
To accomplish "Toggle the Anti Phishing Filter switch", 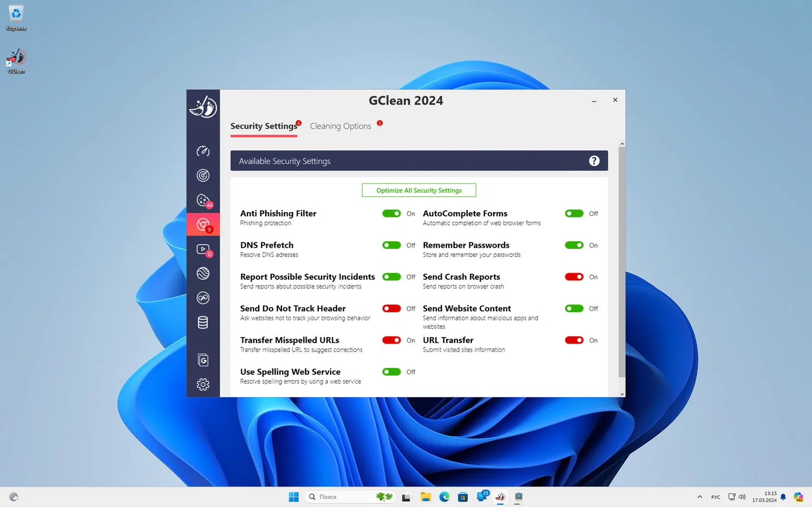I will coord(391,214).
